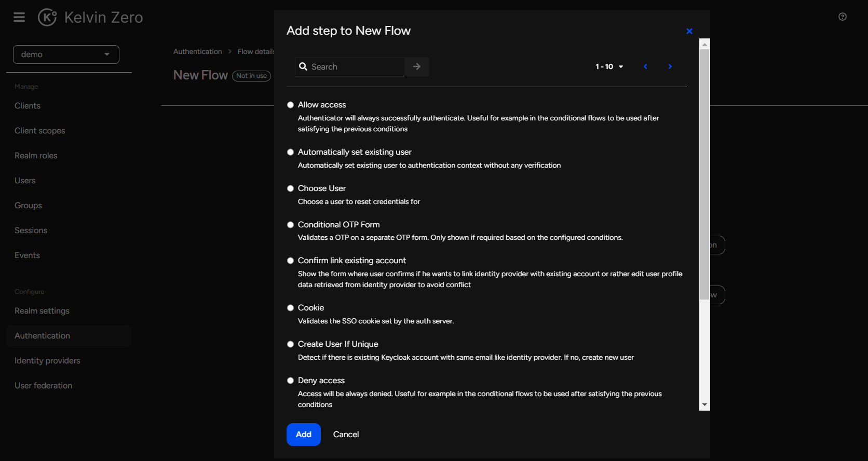Go to next page of steps

click(x=670, y=66)
